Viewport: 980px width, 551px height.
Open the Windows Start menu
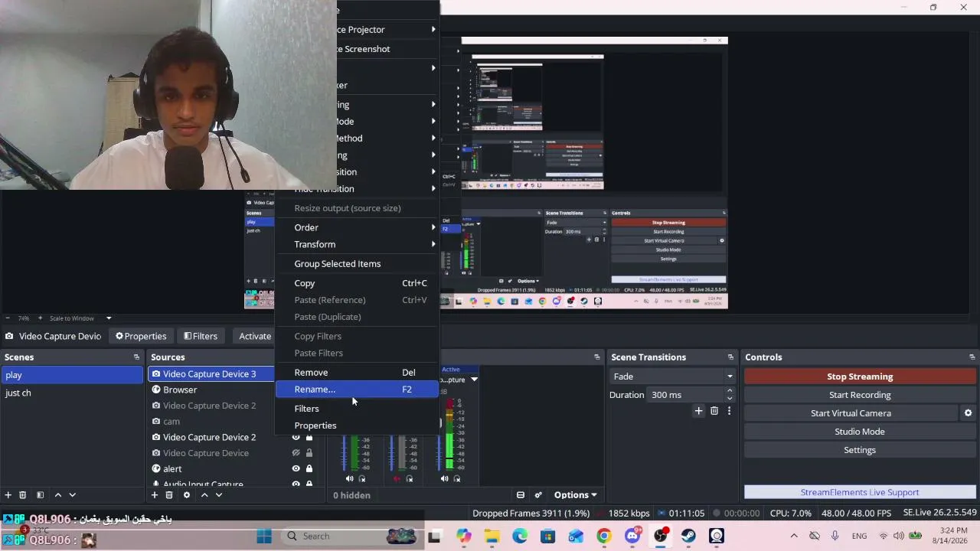[264, 536]
